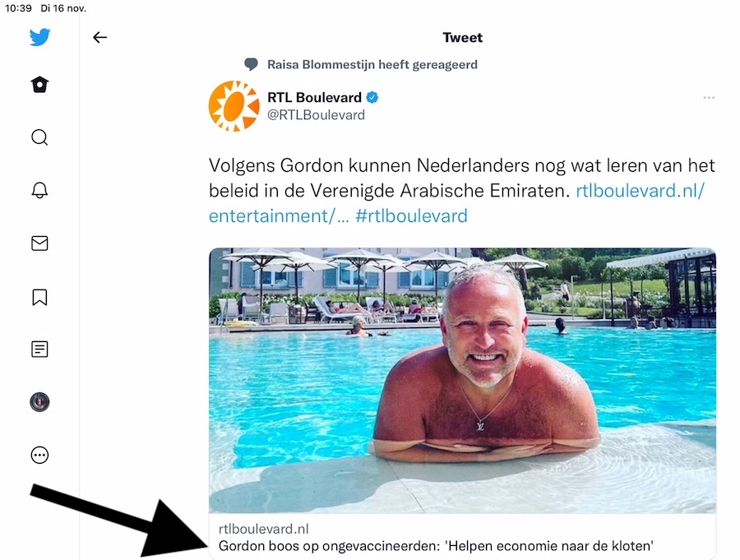Open the tweet's three-dot options menu
The height and width of the screenshot is (560, 740).
(x=709, y=98)
